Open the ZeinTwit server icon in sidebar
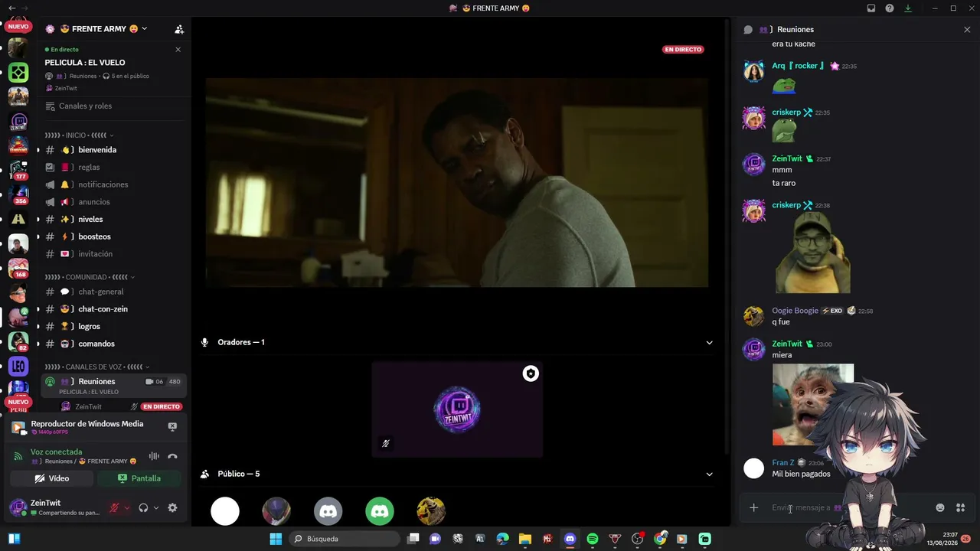 [x=18, y=122]
